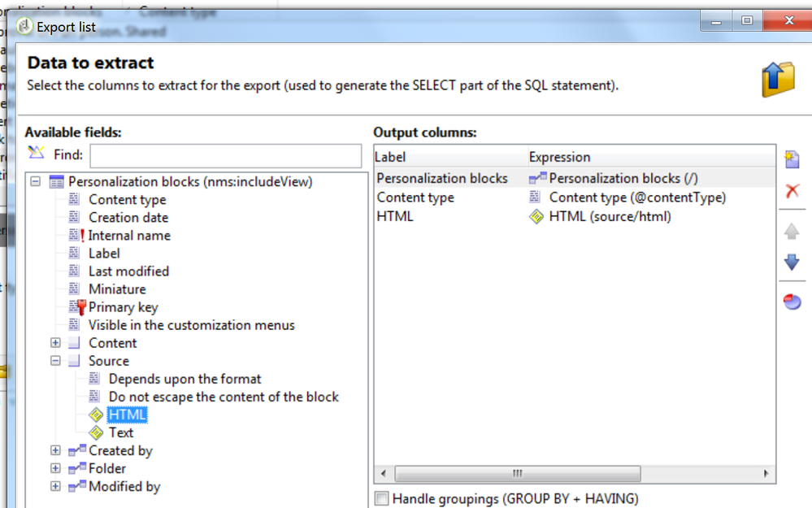Image resolution: width=812 pixels, height=508 pixels.
Task: Move column down with blue arrow
Action: coord(792,263)
